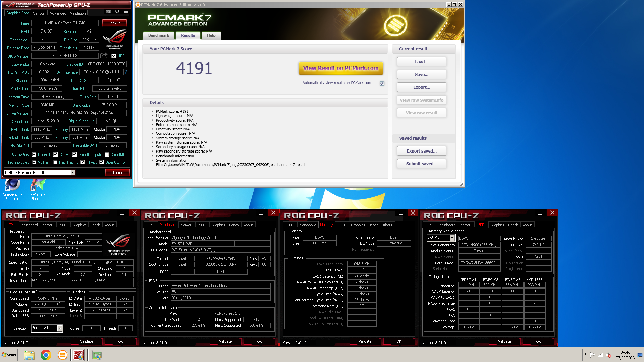The image size is (644, 362).
Task: Open the GPU selection dropdown NVIDIA GeForce GT 740
Action: pos(72,172)
